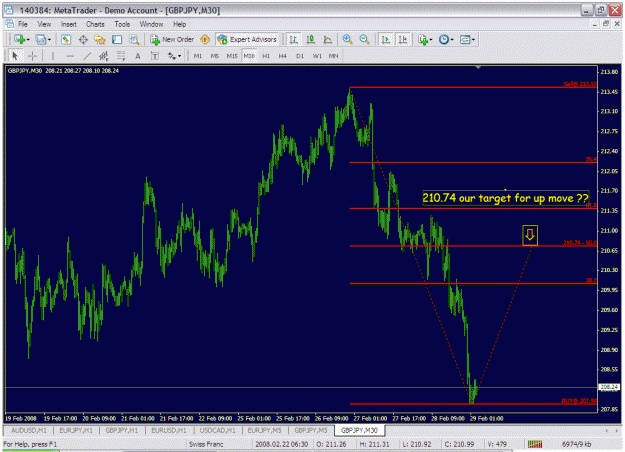This screenshot has height=452, width=625.
Task: Set timeframe to M5
Action: 215,56
